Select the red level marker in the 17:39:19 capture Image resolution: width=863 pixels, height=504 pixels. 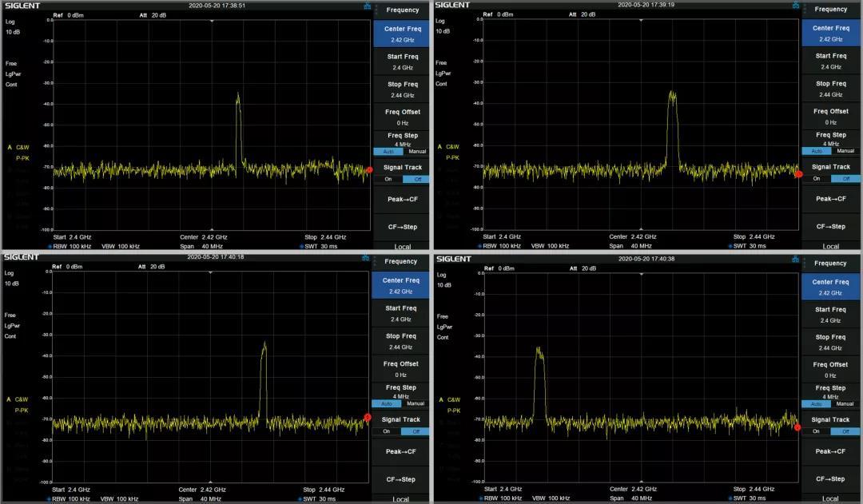coord(798,174)
